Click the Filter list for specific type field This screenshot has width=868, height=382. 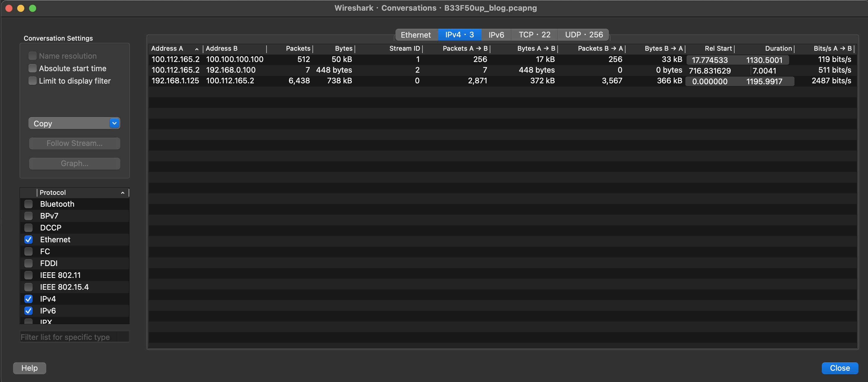click(x=74, y=337)
